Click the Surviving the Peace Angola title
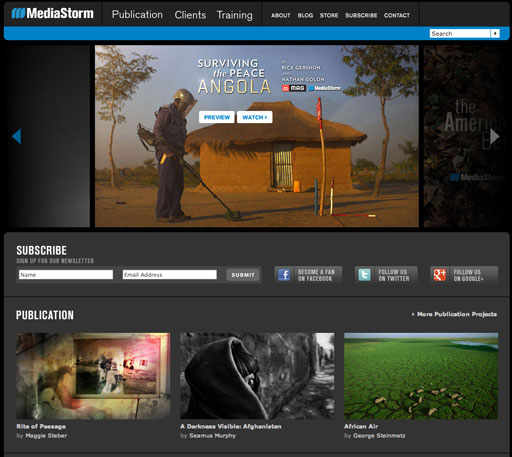 tap(234, 77)
